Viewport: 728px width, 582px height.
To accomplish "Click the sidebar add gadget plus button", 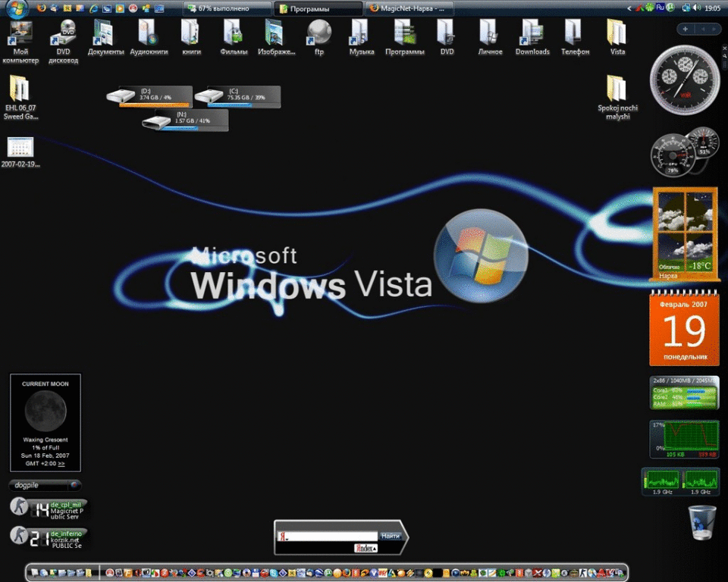I will click(x=686, y=29).
